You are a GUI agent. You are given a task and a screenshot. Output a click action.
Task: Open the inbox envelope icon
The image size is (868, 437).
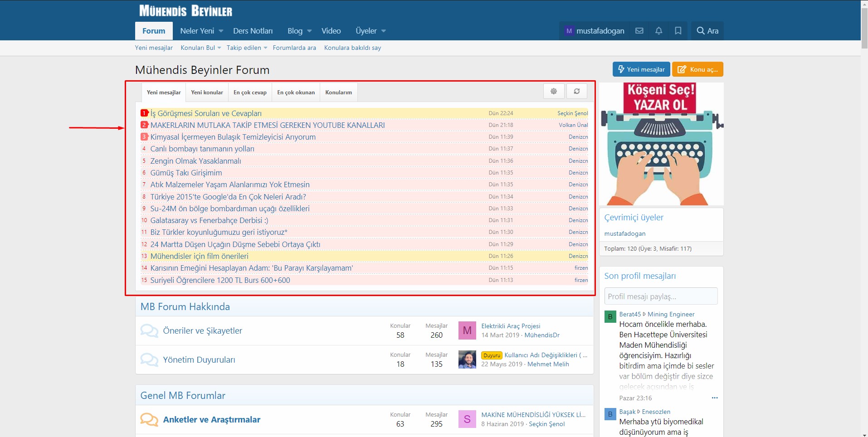pos(639,31)
